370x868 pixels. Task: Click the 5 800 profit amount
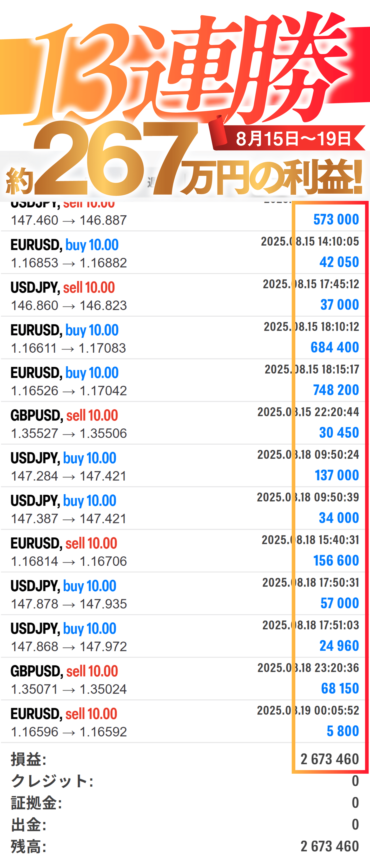pos(343,731)
